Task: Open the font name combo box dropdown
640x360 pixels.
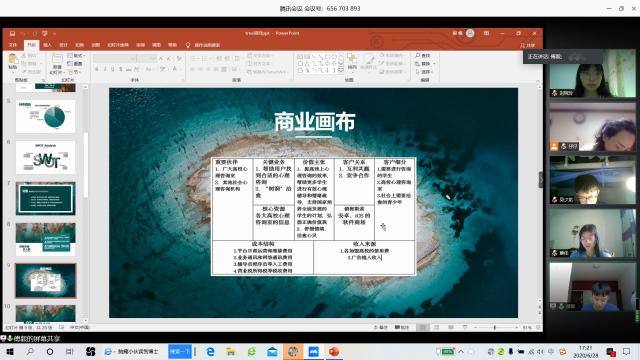Action: 133,59
